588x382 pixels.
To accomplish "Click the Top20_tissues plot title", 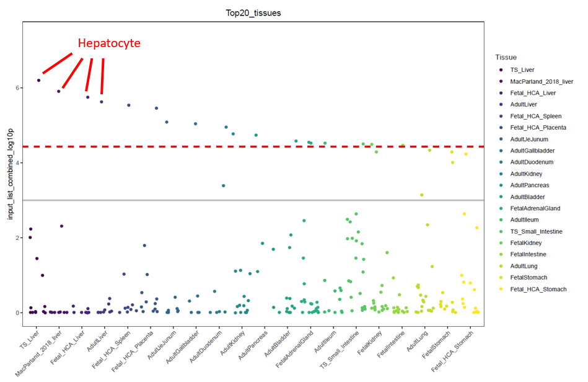I will click(253, 13).
